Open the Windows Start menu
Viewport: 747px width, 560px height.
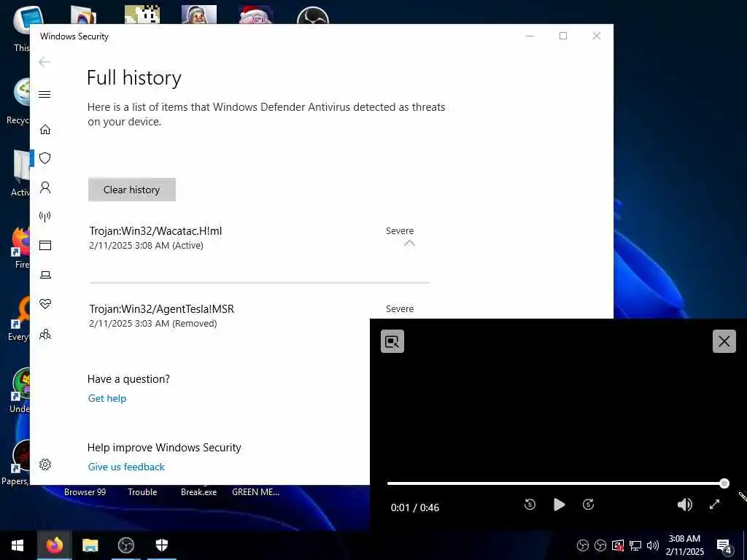click(x=18, y=545)
